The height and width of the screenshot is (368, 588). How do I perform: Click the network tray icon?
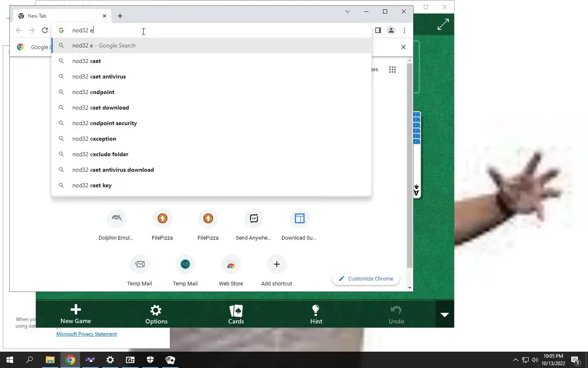pos(526,360)
